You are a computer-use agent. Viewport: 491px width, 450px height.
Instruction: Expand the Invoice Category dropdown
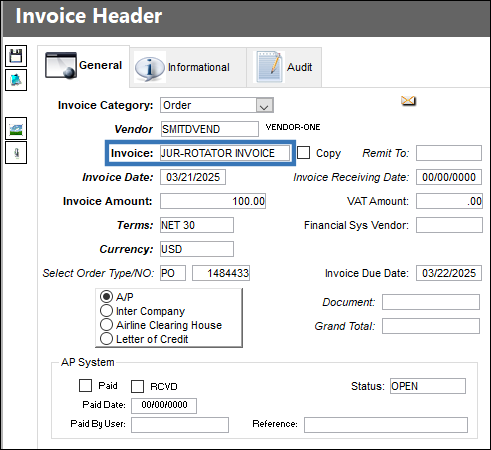point(265,105)
